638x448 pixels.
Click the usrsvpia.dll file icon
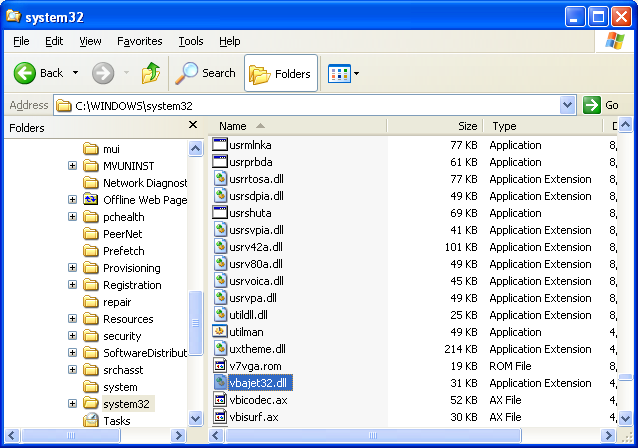[x=220, y=230]
